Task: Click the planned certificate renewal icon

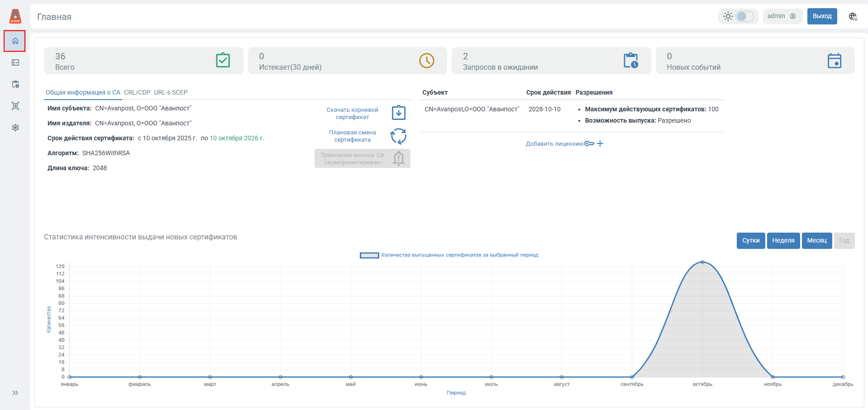Action: pyautogui.click(x=398, y=136)
